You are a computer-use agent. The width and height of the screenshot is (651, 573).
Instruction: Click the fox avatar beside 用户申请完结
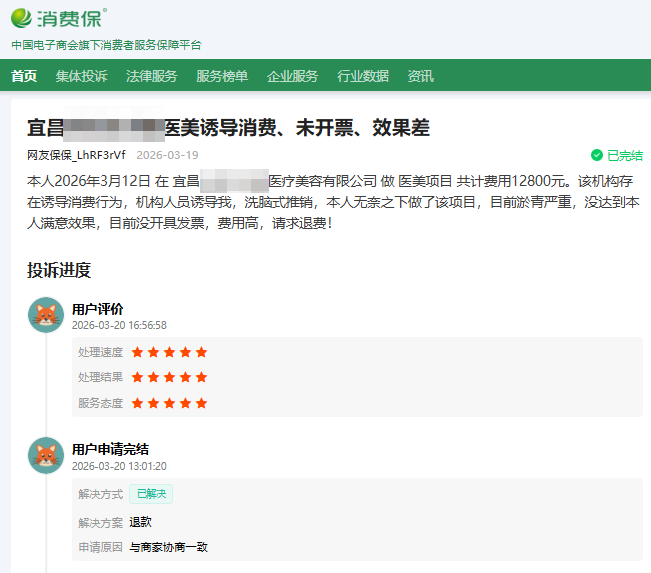tap(45, 456)
